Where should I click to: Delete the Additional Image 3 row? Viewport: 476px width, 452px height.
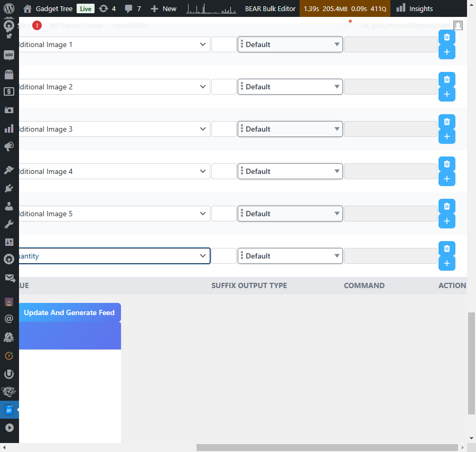(x=447, y=122)
